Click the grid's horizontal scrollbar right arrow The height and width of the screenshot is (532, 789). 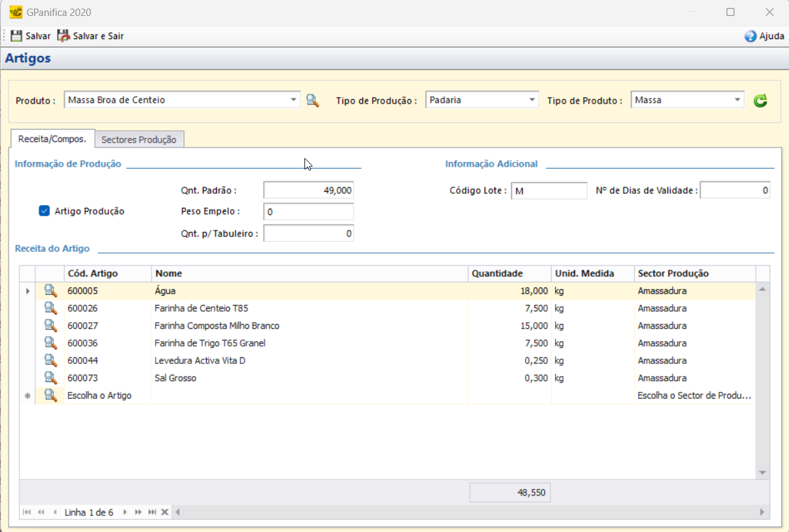click(762, 512)
